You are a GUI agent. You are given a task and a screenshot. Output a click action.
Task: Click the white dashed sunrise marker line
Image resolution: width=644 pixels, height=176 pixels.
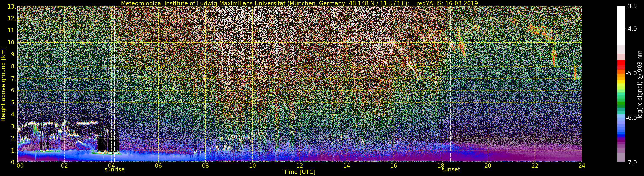tap(114, 84)
